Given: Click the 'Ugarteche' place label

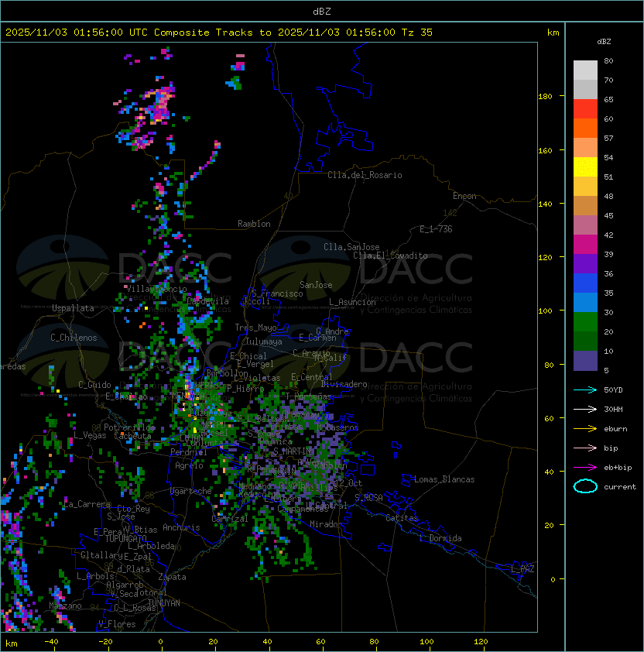Looking at the screenshot, I should (x=190, y=491).
